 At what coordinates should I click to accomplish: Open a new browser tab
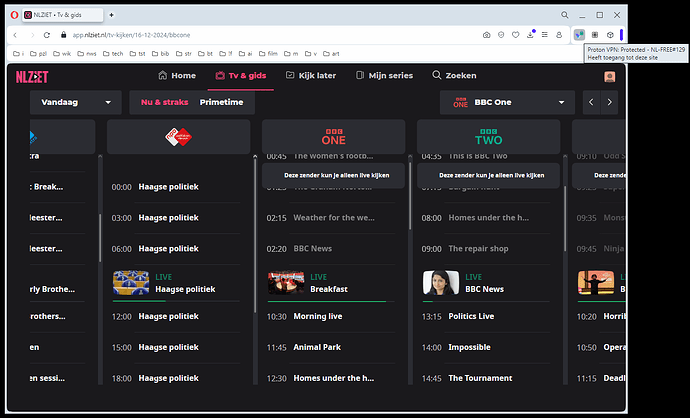(111, 15)
